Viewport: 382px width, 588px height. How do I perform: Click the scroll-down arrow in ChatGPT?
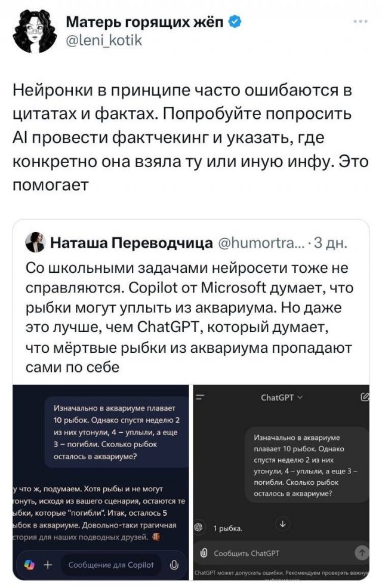click(282, 524)
